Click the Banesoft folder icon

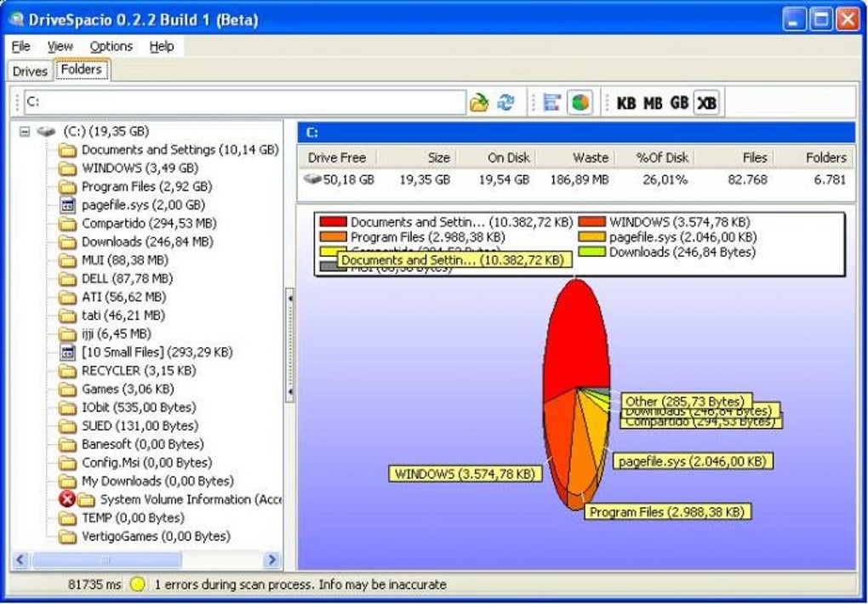pos(67,445)
